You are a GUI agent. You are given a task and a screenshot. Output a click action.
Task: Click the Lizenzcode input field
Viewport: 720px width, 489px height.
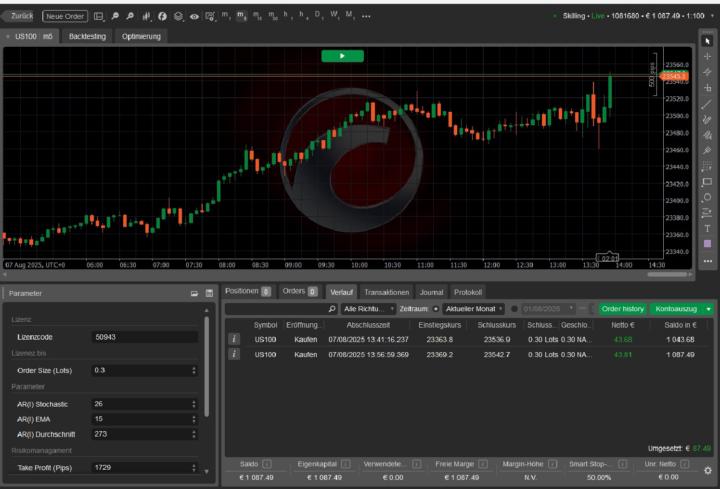pyautogui.click(x=145, y=337)
